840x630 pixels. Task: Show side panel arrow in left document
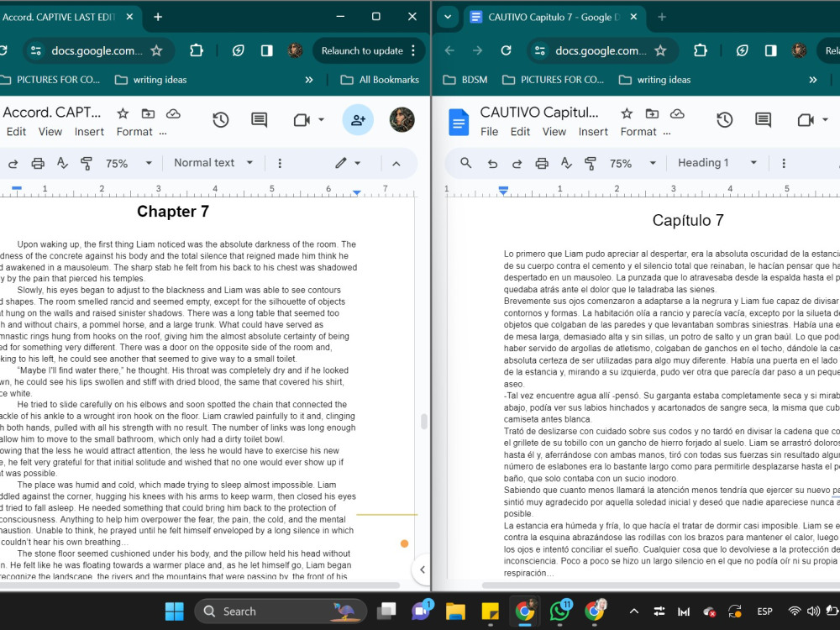(423, 570)
